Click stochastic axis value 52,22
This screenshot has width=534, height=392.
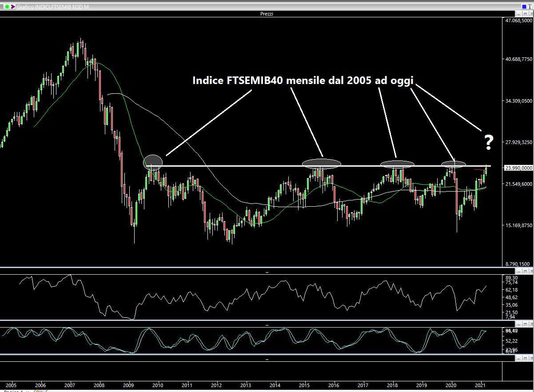pyautogui.click(x=512, y=341)
